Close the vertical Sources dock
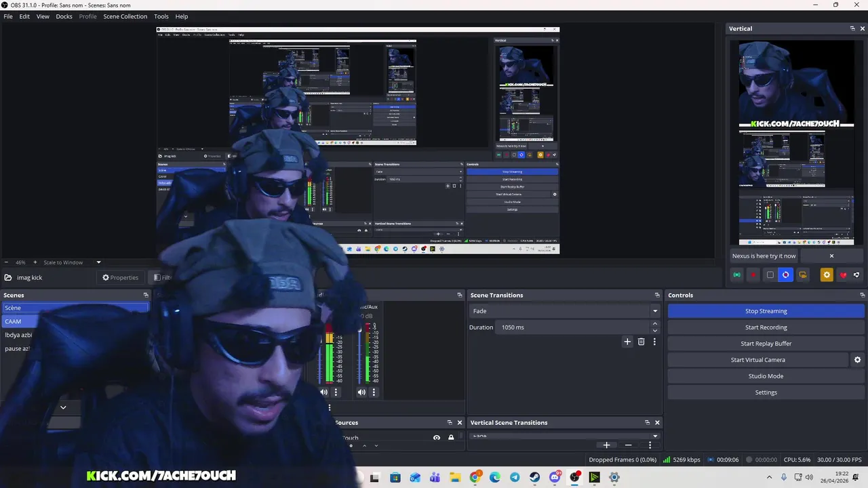 (459, 422)
